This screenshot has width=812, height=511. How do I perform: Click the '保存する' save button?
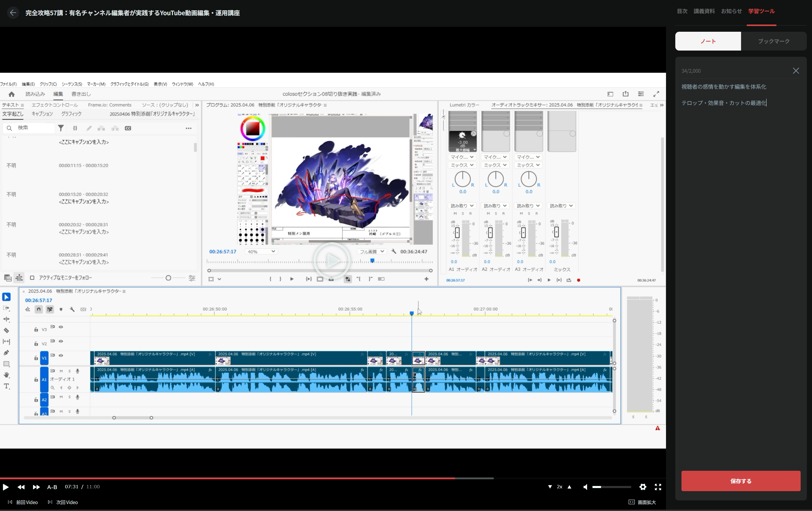coord(741,481)
